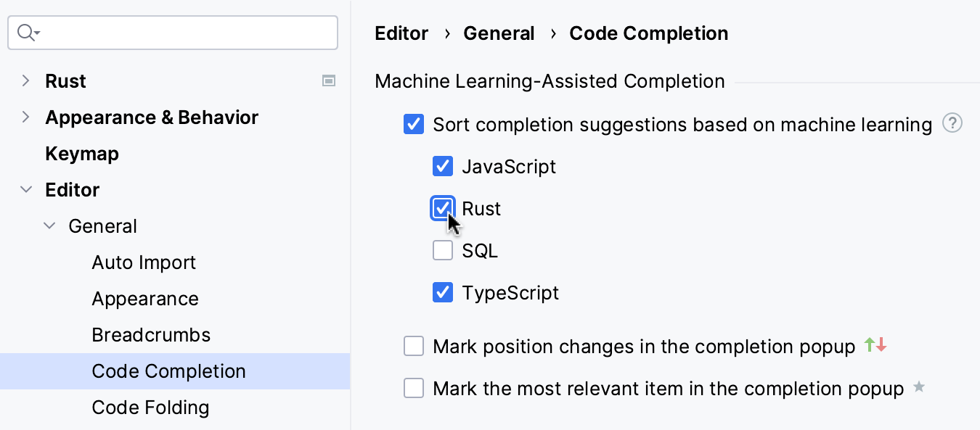980x430 pixels.
Task: Collapse the Editor tree section
Action: (26, 189)
